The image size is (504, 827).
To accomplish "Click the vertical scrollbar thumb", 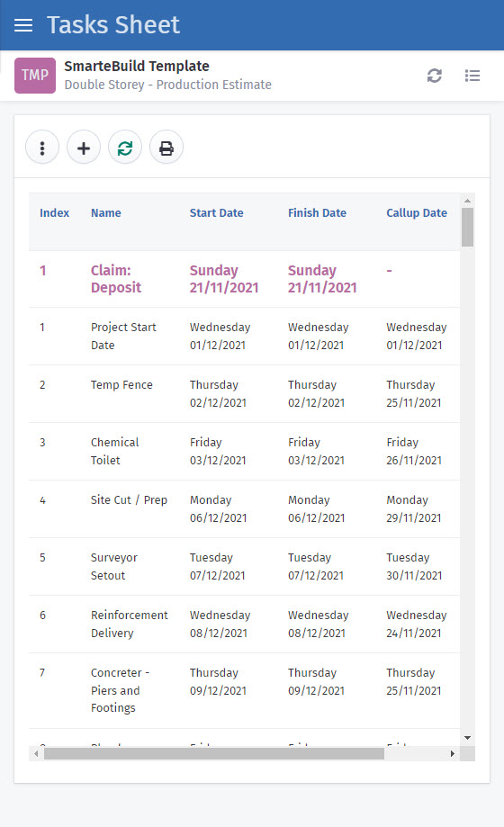I will (468, 228).
